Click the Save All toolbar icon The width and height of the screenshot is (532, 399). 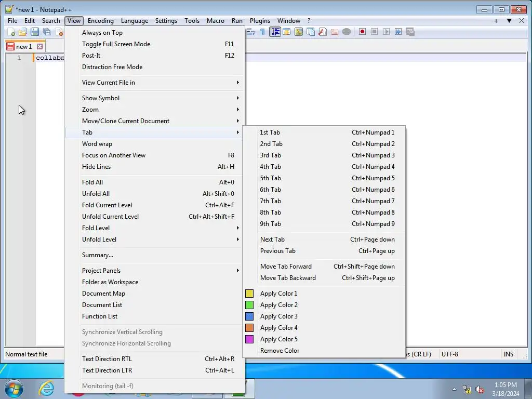point(47,32)
